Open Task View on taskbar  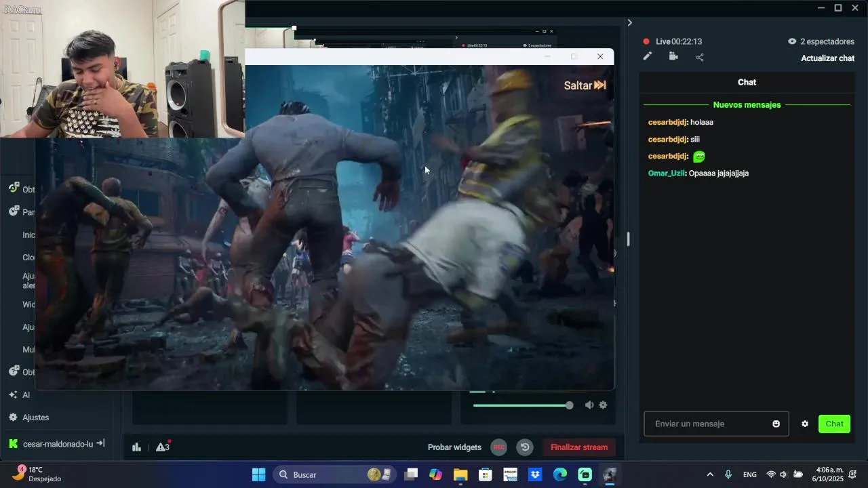point(411,474)
